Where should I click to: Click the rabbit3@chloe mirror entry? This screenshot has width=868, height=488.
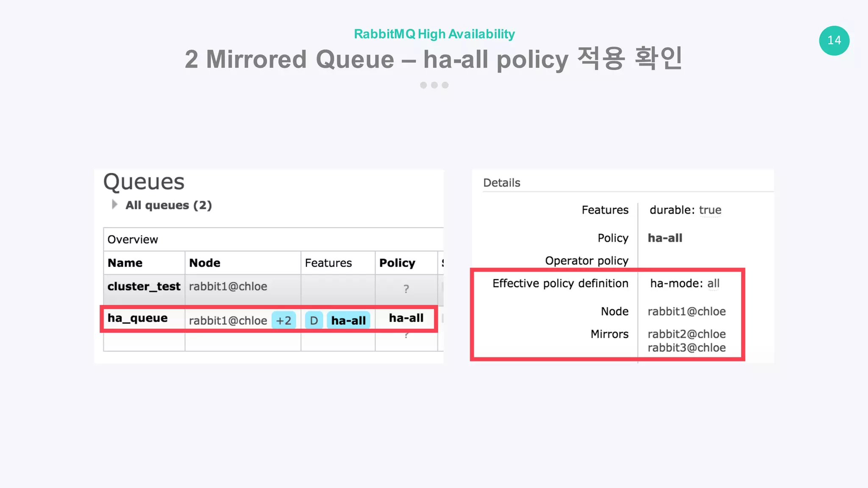coord(687,348)
